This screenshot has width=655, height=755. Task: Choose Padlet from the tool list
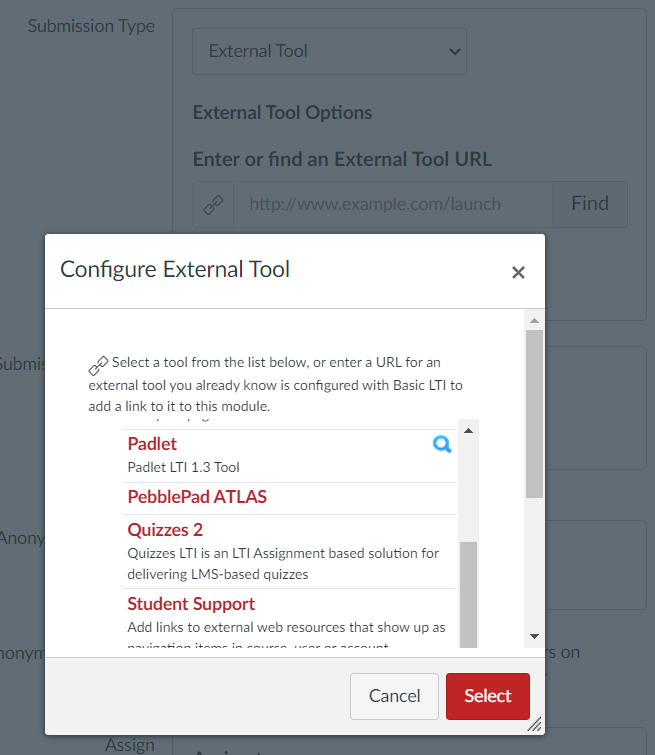pos(152,444)
